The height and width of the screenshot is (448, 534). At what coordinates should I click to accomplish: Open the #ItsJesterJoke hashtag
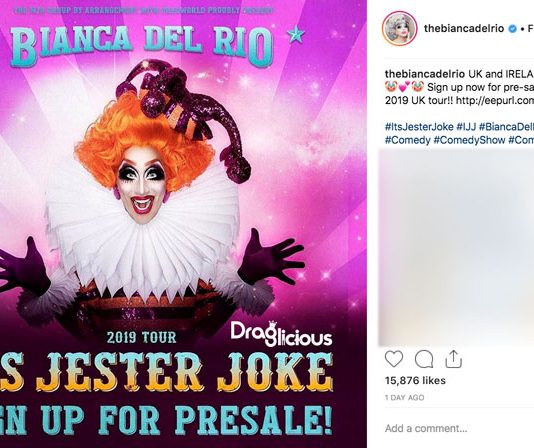pyautogui.click(x=419, y=127)
